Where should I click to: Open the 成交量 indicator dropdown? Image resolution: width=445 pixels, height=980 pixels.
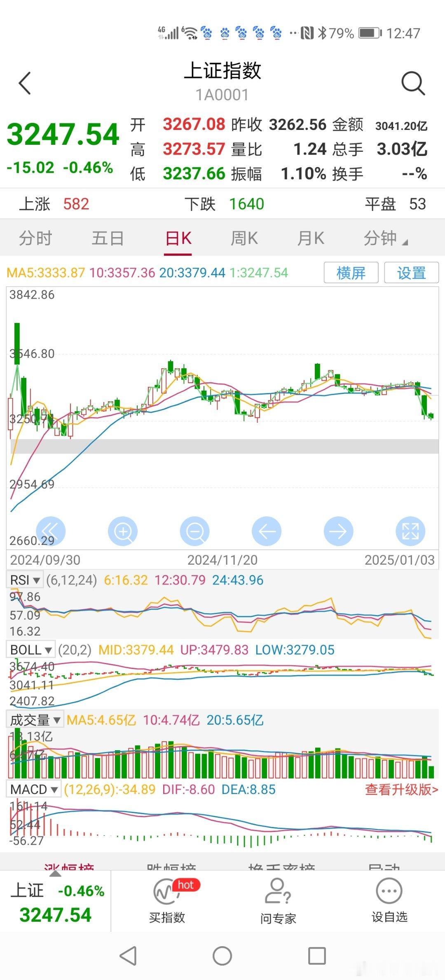(x=35, y=720)
